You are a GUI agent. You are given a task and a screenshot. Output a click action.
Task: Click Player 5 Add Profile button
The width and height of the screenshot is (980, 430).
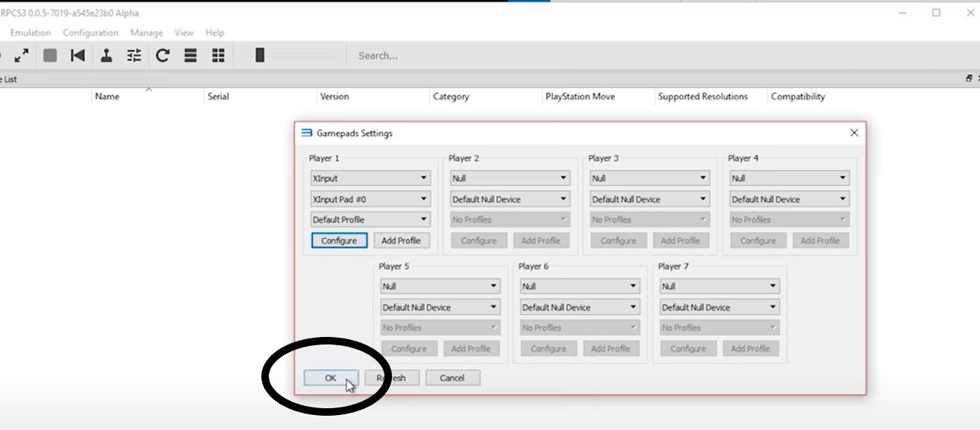471,349
